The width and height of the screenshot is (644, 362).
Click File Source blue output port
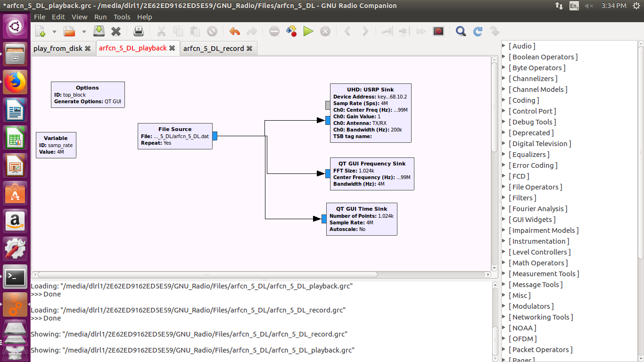pos(215,136)
